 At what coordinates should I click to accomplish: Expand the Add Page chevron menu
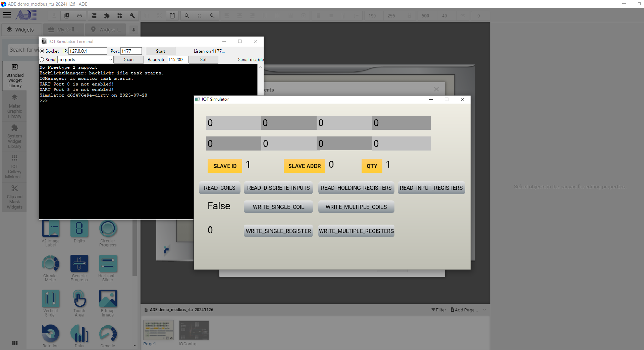click(484, 310)
